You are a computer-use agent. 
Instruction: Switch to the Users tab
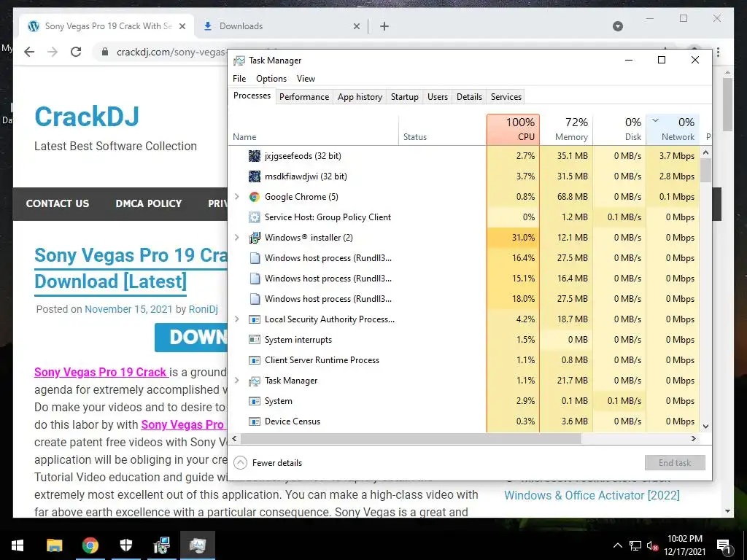pyautogui.click(x=438, y=97)
